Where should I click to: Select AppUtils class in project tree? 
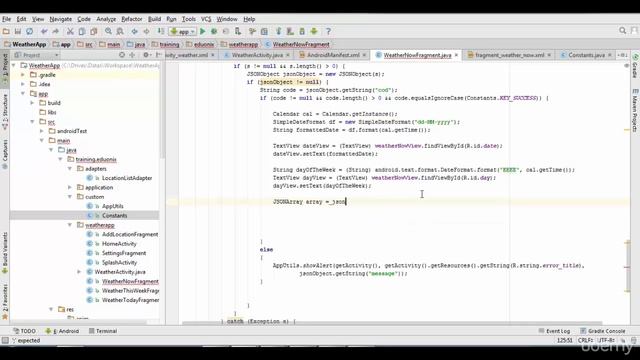pos(113,206)
